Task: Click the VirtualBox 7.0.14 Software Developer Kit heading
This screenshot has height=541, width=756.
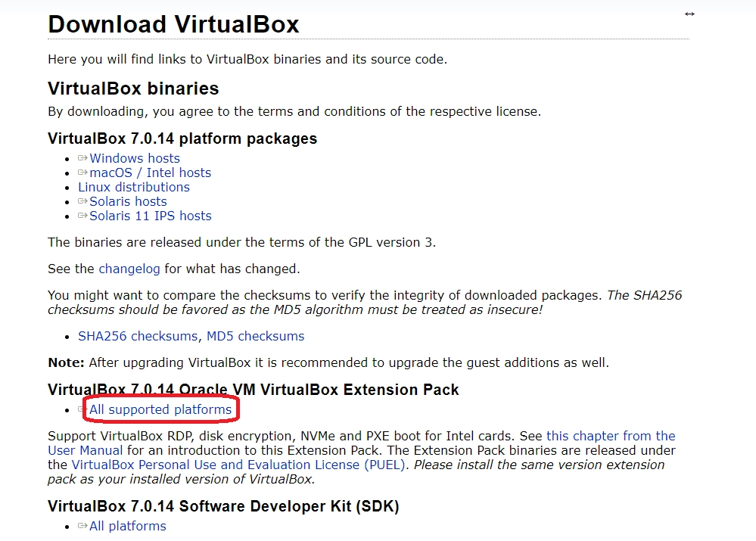Action: click(223, 506)
